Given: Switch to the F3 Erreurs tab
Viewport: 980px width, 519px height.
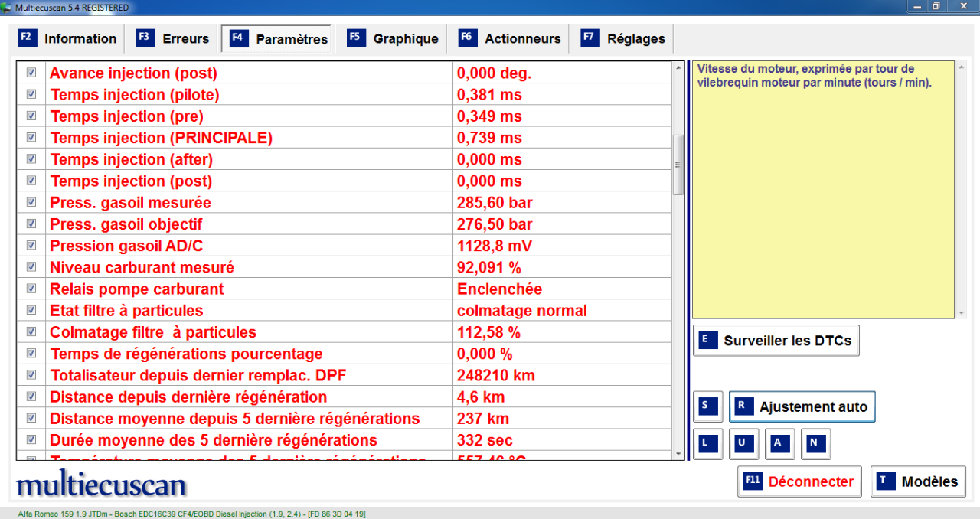Looking at the screenshot, I should pyautogui.click(x=174, y=39).
